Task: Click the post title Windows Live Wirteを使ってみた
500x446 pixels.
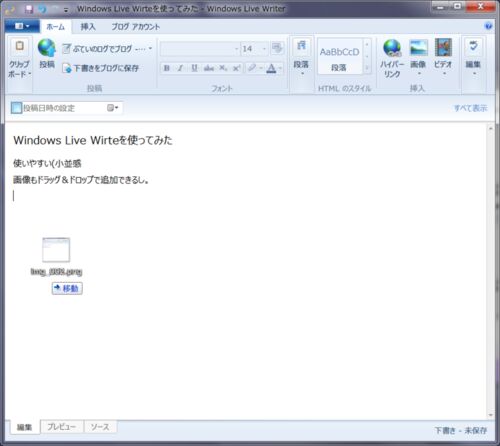Action: click(93, 140)
